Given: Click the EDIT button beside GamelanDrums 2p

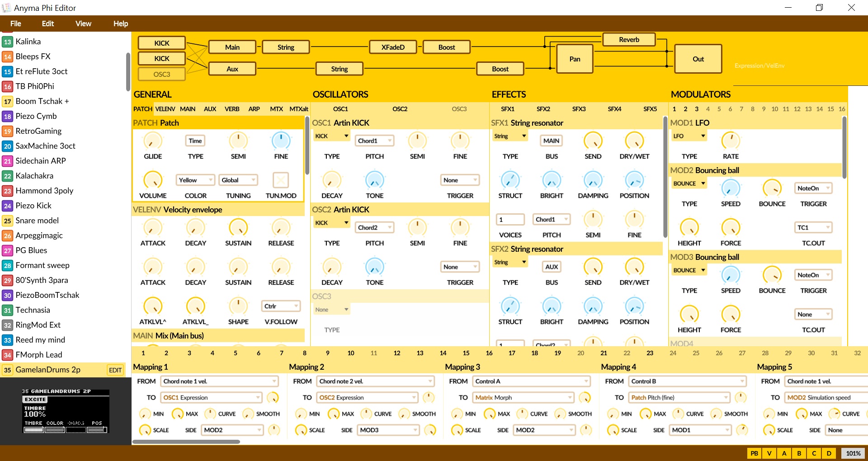Looking at the screenshot, I should pyautogui.click(x=115, y=370).
